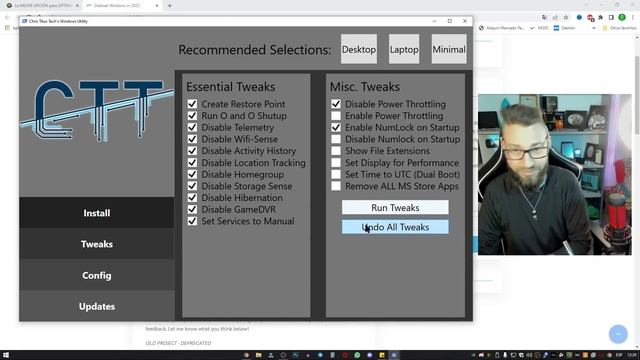The width and height of the screenshot is (640, 360).
Task: Close the 'La MEJOR OPCION' browser tab
Action: 77,6
